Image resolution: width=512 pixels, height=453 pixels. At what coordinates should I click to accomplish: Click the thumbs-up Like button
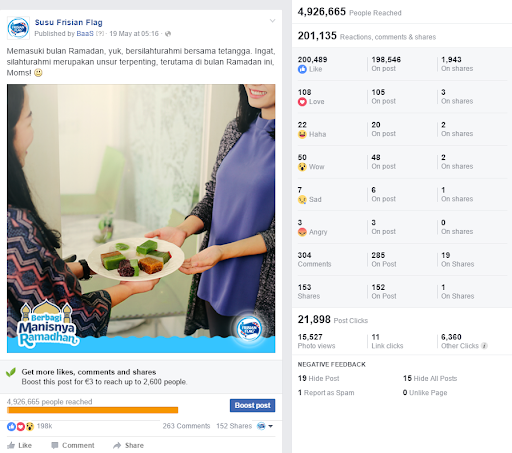19,445
